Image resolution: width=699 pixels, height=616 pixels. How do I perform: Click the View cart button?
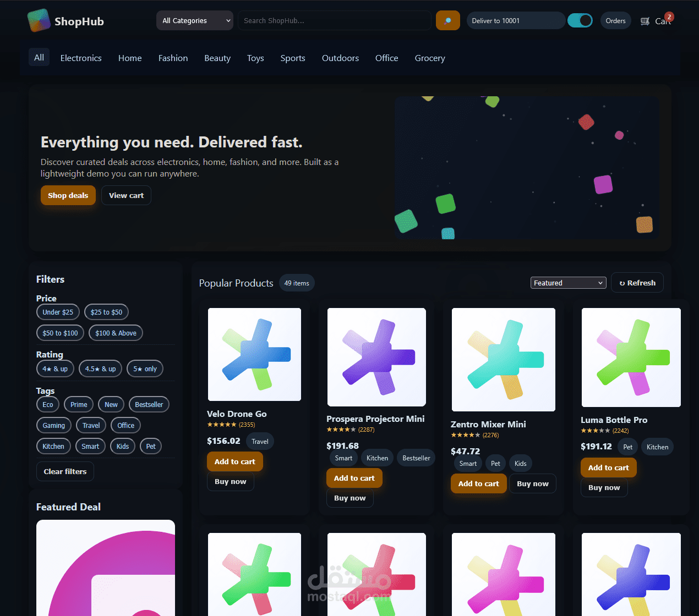[x=126, y=195]
